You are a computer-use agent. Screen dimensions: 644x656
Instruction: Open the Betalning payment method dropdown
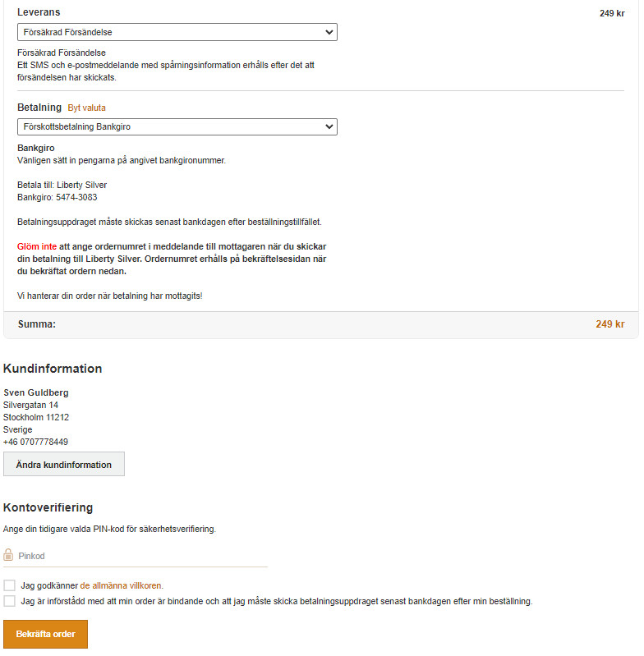177,126
